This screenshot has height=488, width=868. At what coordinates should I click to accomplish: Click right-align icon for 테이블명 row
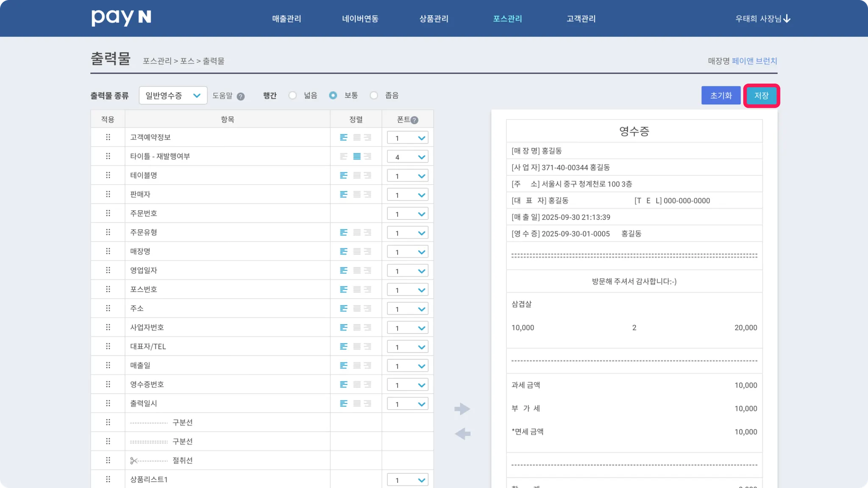click(x=367, y=175)
